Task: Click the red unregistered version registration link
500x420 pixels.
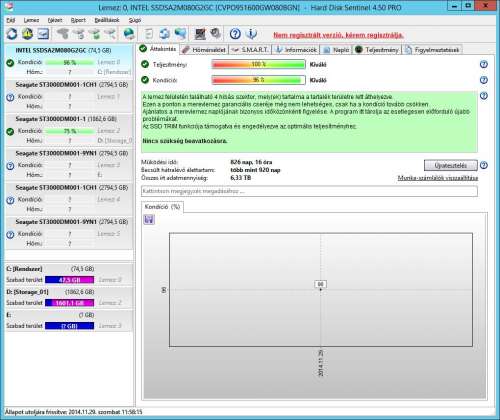Action: (338, 35)
